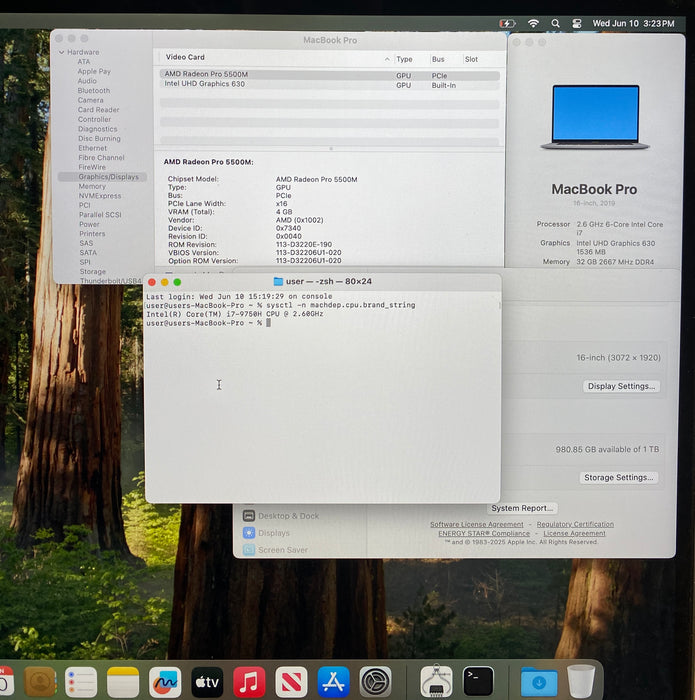Sort by the Type column header

(404, 59)
